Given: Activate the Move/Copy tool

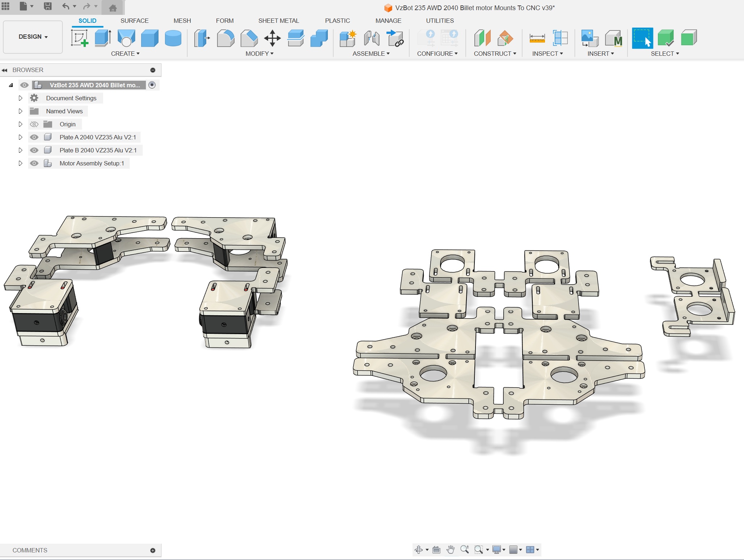Looking at the screenshot, I should click(x=272, y=38).
